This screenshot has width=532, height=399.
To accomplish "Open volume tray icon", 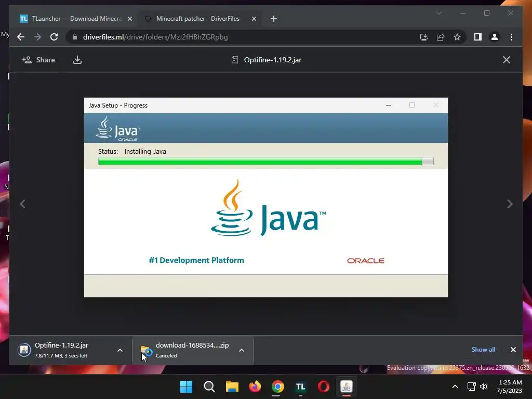I will pyautogui.click(x=484, y=387).
